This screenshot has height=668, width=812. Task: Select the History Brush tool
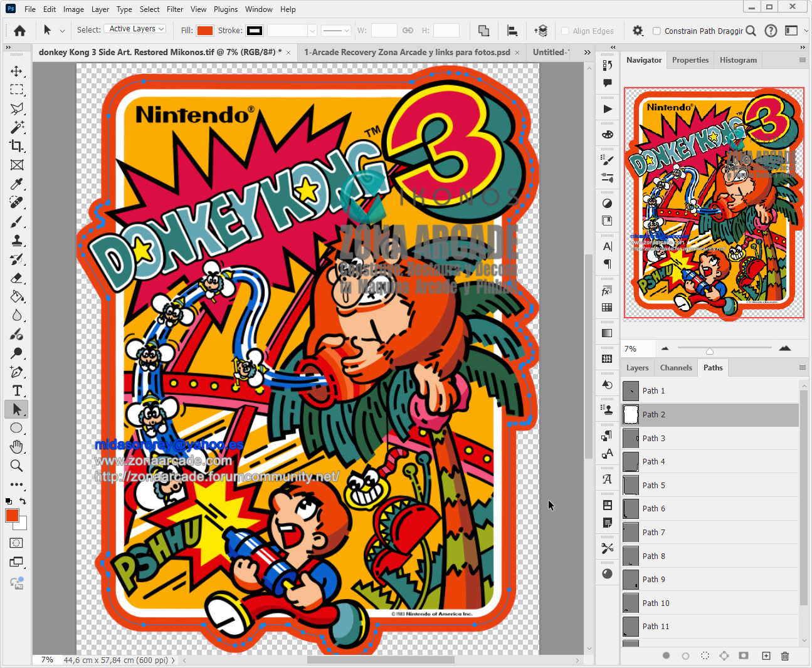[x=17, y=259]
